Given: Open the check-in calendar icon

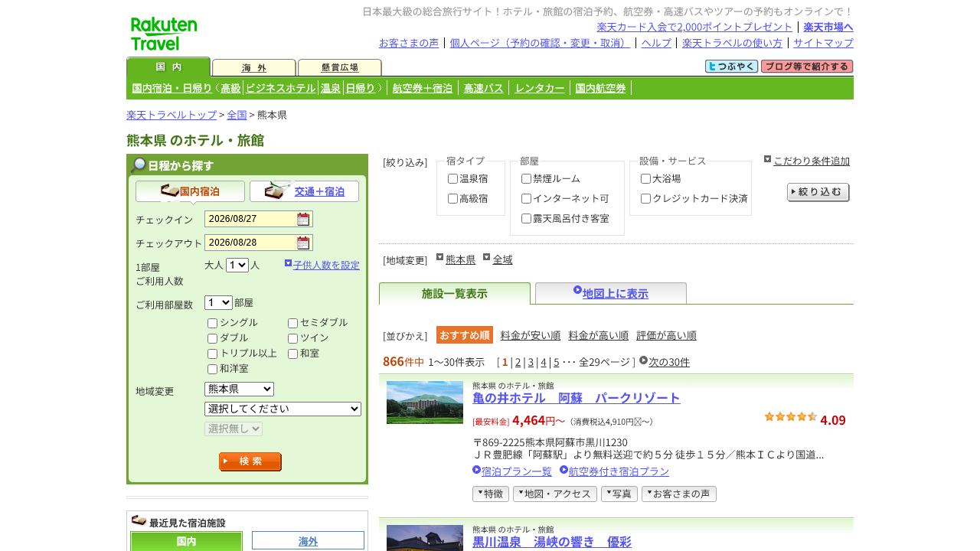Looking at the screenshot, I should [x=303, y=219].
